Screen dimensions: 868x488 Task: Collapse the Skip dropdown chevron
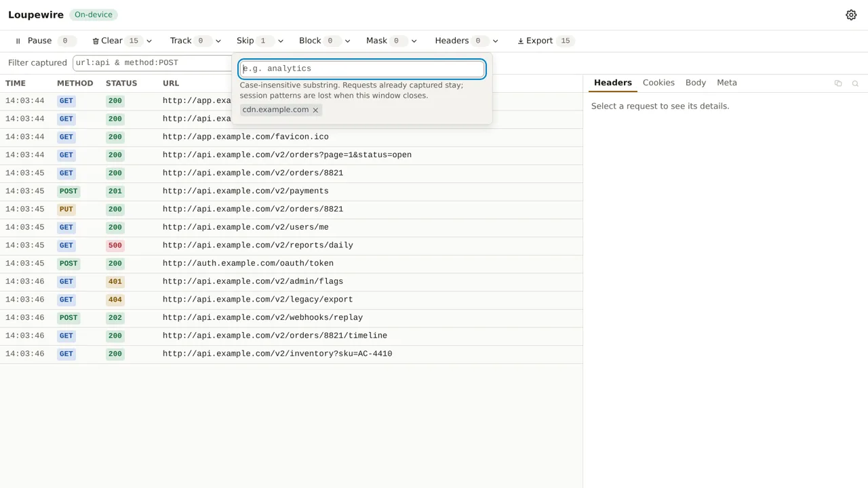281,41
